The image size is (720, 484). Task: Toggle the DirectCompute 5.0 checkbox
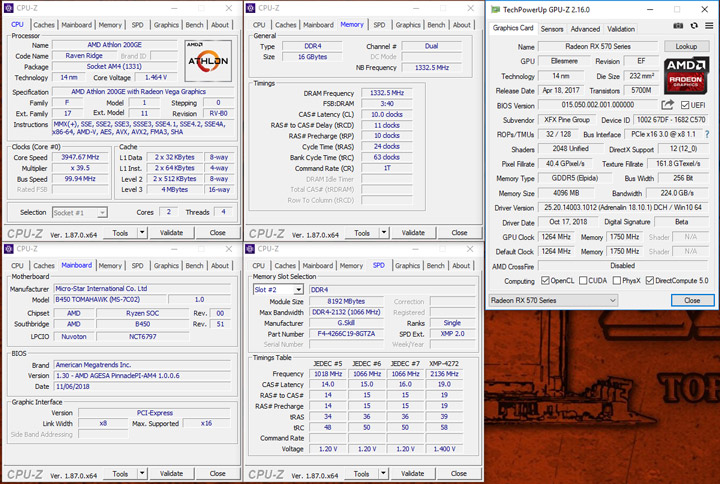(650, 281)
